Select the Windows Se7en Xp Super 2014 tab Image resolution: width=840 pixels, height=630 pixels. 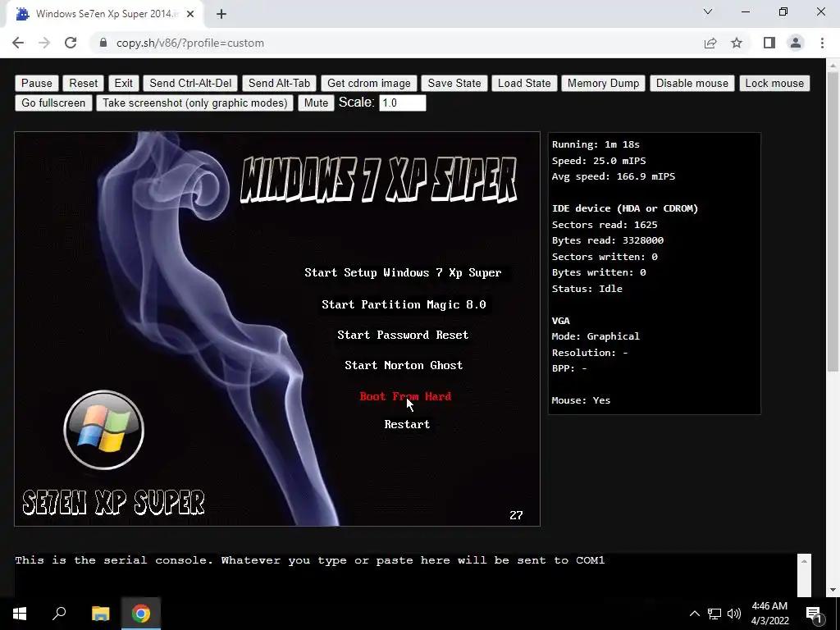click(107, 15)
